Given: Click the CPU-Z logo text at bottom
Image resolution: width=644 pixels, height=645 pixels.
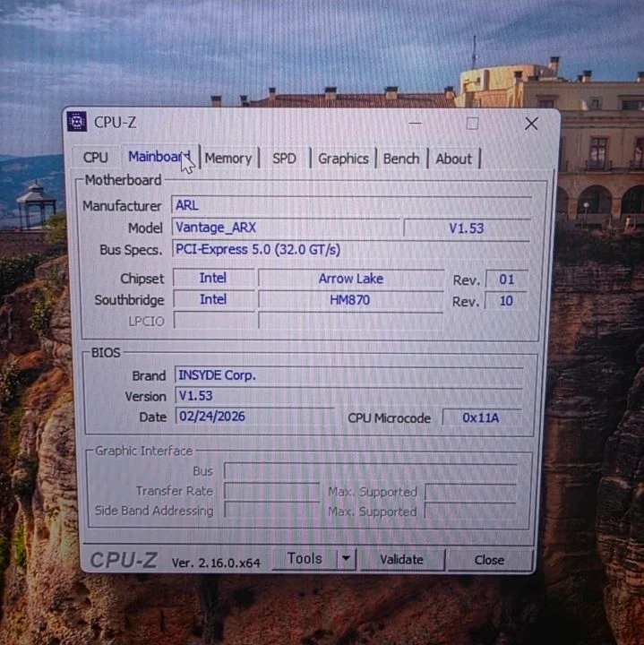Looking at the screenshot, I should pos(124,560).
